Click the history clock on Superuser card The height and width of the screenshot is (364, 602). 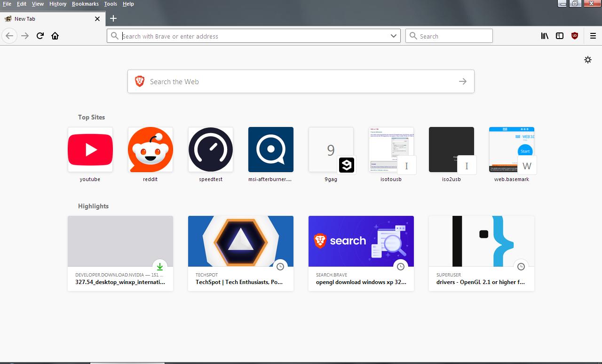[521, 267]
